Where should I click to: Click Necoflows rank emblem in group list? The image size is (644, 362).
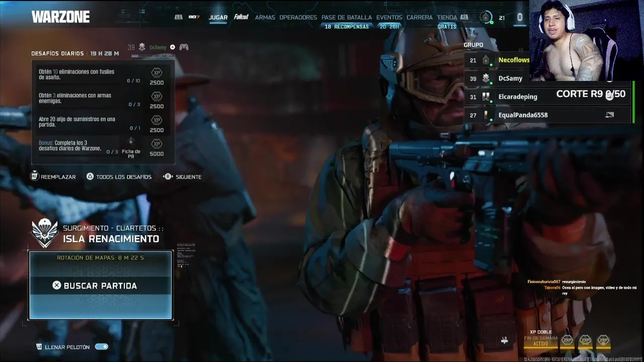click(x=486, y=60)
